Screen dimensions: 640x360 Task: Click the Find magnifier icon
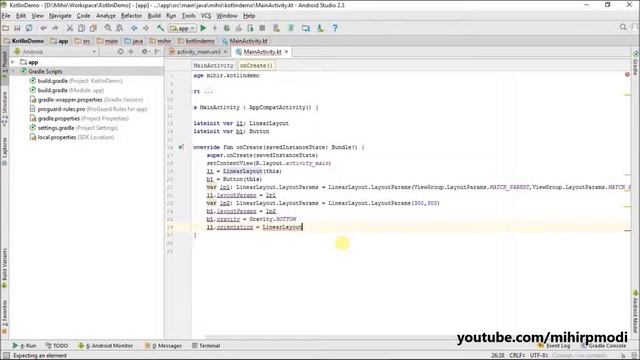click(108, 28)
